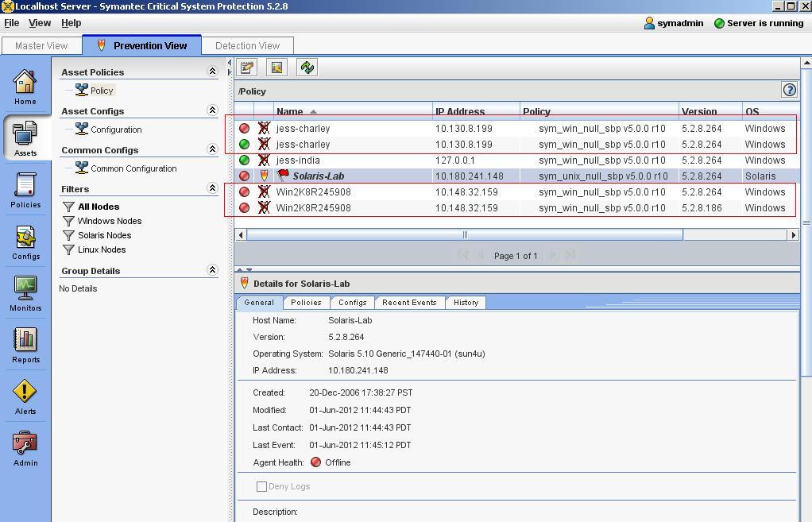Open the Configs sidebar icon
The height and width of the screenshot is (522, 812).
tap(25, 241)
